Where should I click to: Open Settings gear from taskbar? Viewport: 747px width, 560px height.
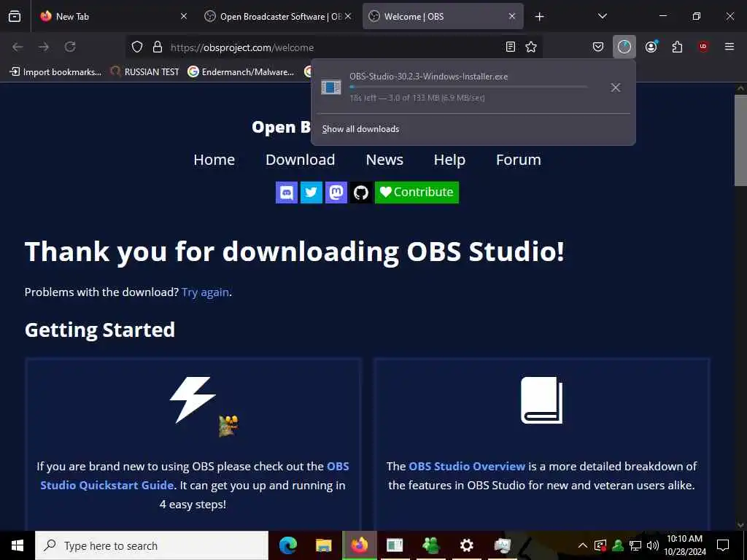pyautogui.click(x=466, y=545)
